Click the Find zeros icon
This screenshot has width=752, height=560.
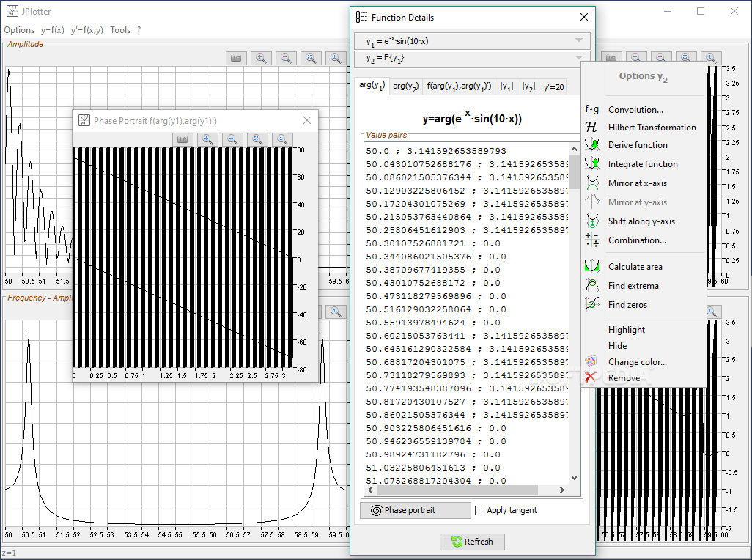pyautogui.click(x=591, y=304)
